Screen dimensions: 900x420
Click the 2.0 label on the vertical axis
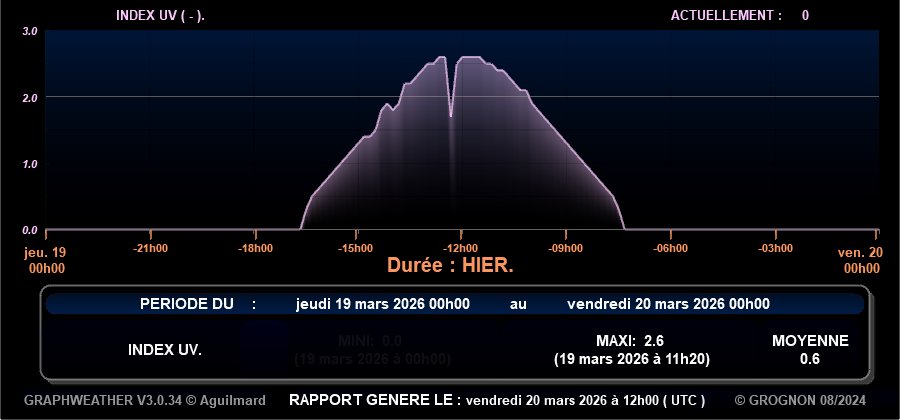[30, 98]
